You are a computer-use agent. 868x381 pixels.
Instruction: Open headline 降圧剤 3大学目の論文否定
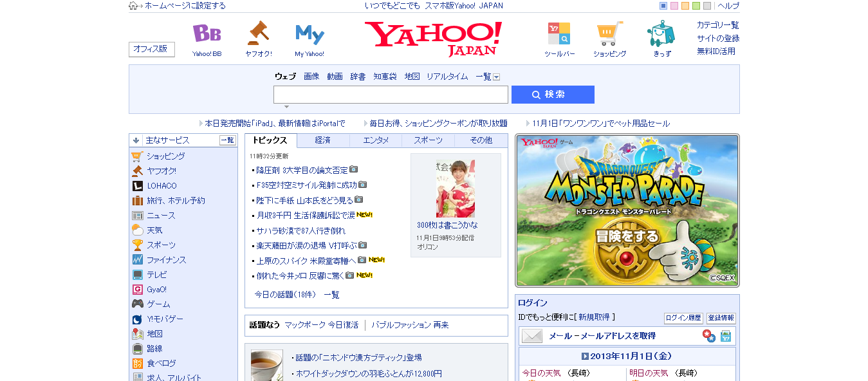[x=302, y=171]
